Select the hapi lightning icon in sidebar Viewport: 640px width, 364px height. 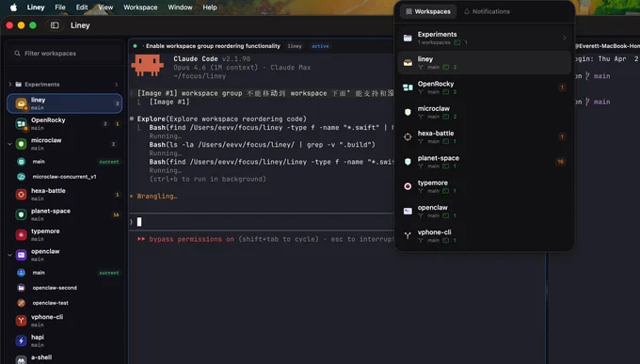point(22,340)
